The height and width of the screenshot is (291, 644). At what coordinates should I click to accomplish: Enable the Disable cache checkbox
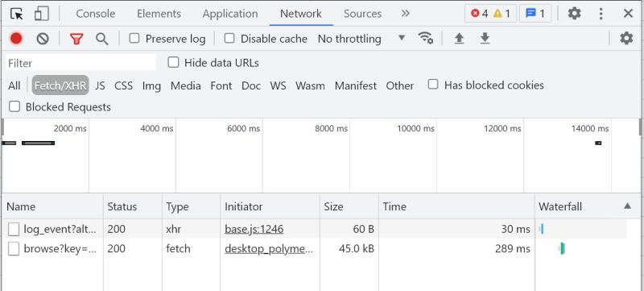pos(229,38)
